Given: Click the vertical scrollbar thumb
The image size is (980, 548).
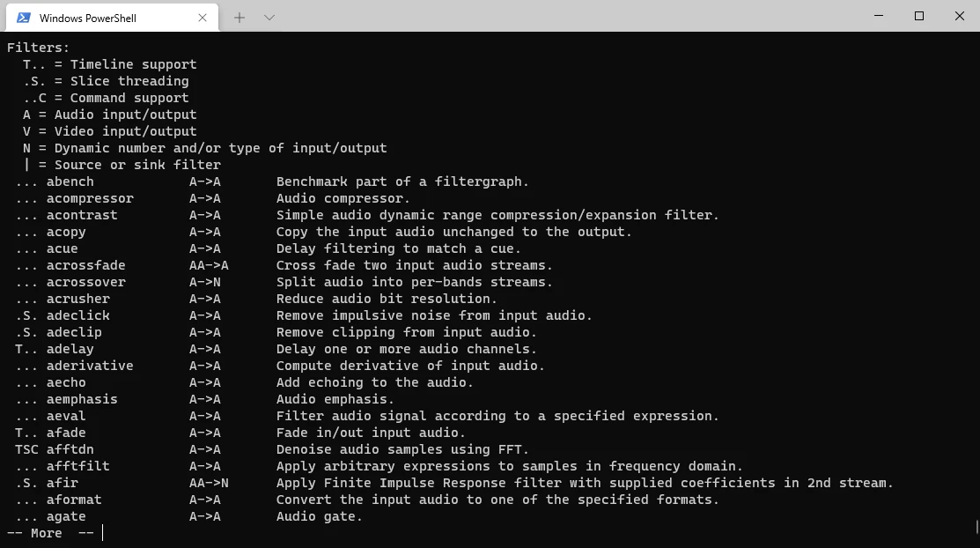Looking at the screenshot, I should (x=977, y=527).
